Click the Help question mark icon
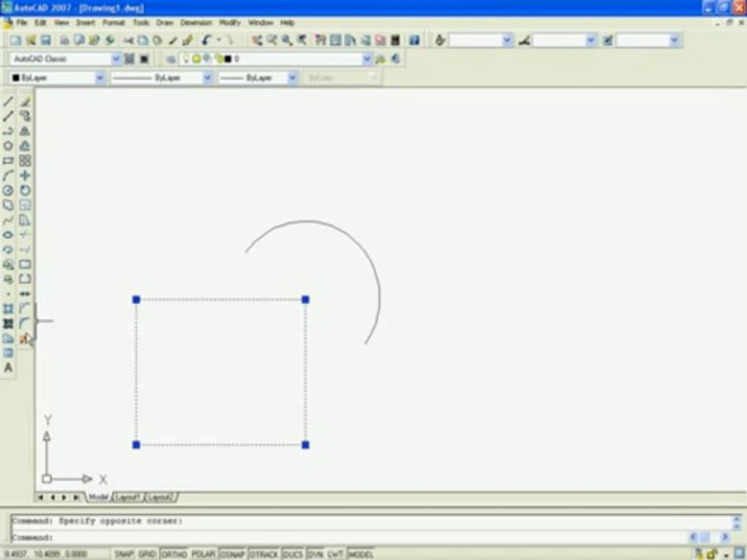The width and height of the screenshot is (747, 560). coord(414,40)
